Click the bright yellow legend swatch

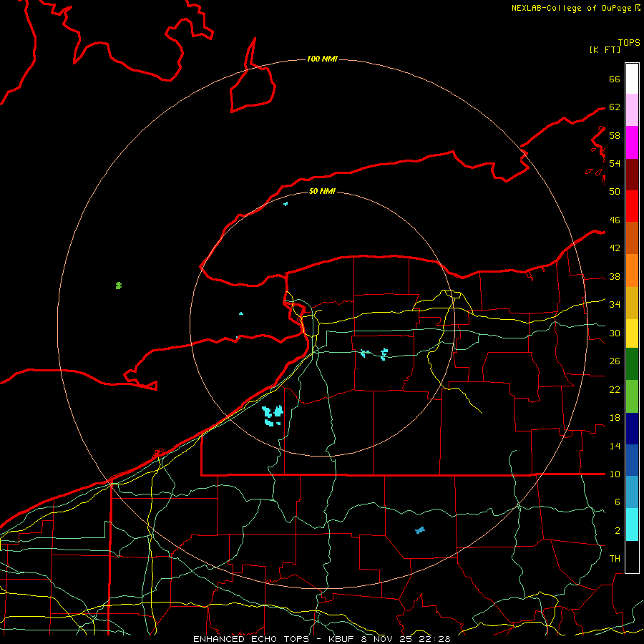click(632, 333)
